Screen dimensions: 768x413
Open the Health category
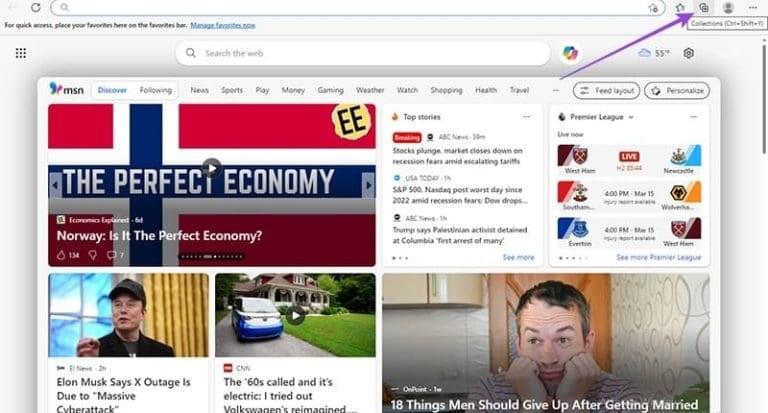(x=486, y=90)
